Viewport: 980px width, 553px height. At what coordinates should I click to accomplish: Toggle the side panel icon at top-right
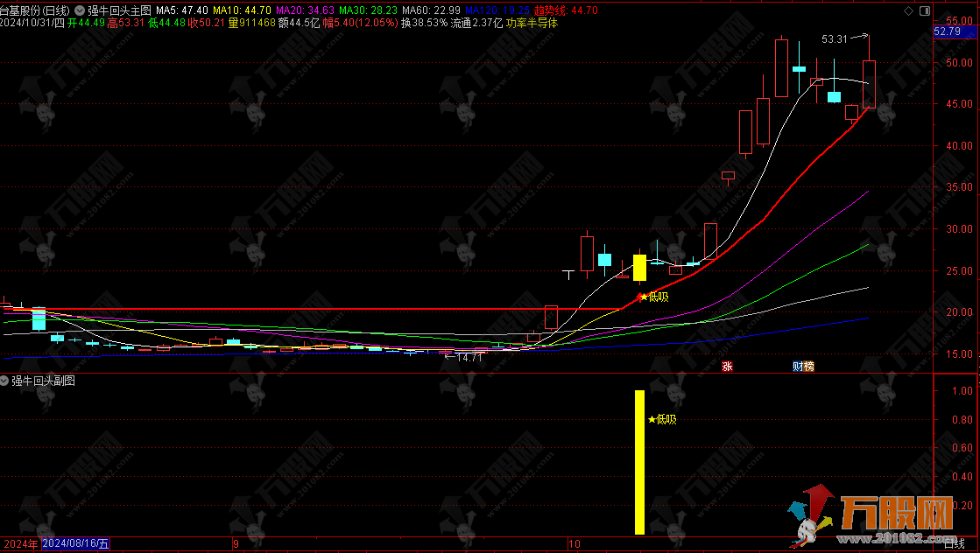point(924,10)
